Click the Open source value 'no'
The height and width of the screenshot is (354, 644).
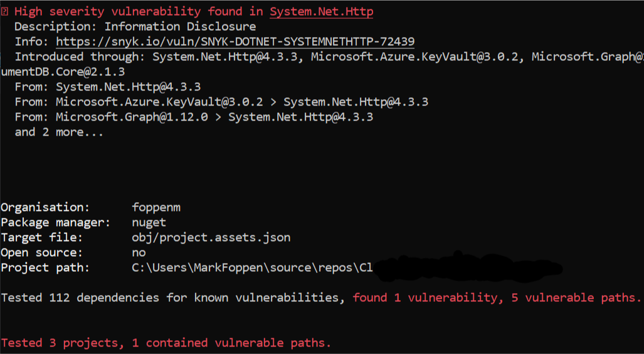click(x=139, y=252)
